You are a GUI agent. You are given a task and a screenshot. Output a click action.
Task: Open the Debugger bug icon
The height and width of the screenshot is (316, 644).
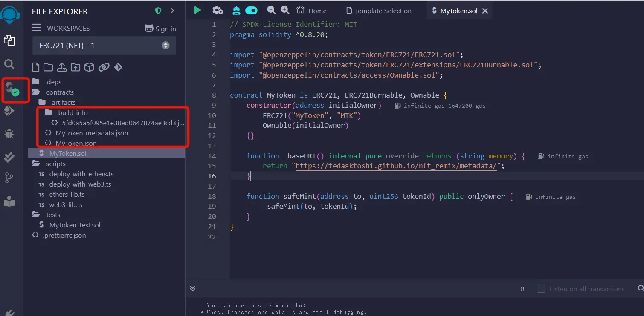tap(9, 134)
